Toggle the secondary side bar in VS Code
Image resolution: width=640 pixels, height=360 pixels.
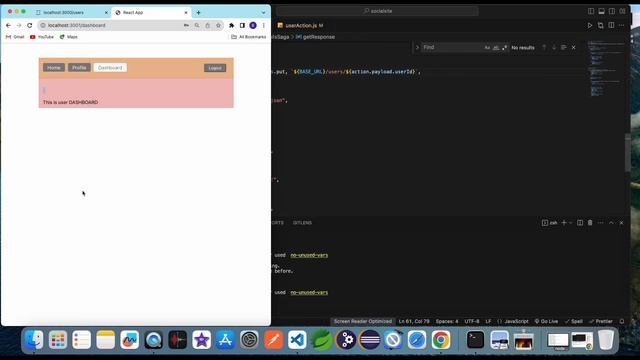612,11
